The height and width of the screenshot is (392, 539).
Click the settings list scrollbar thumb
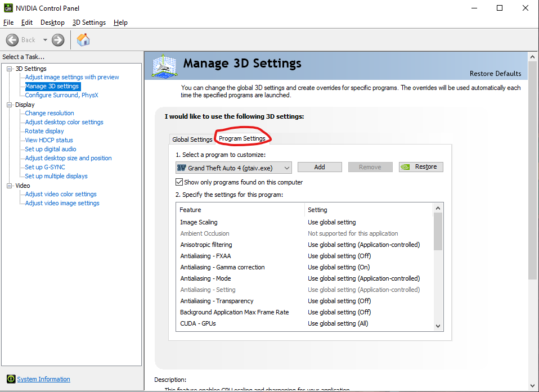tap(438, 232)
